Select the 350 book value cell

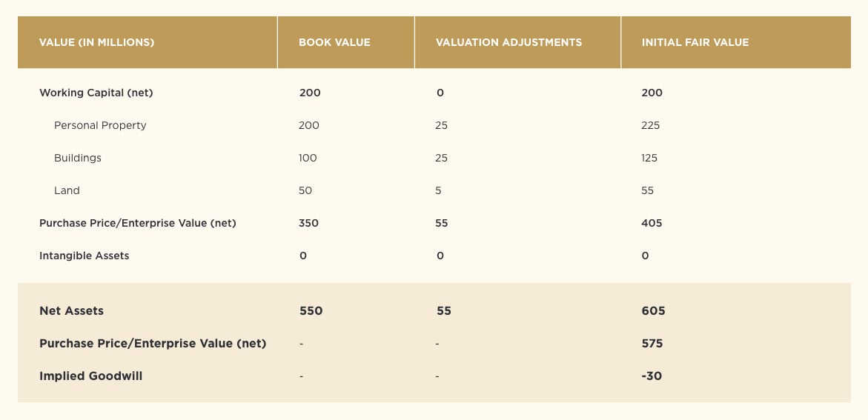pyautogui.click(x=308, y=224)
